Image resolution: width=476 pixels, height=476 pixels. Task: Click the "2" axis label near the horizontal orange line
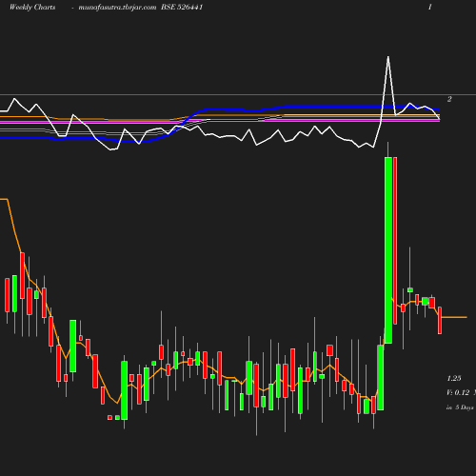coord(449,99)
